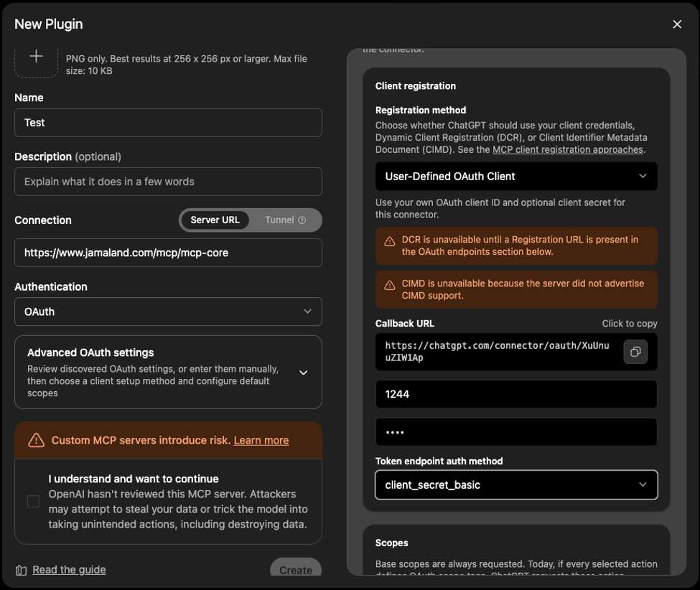
Task: Open the client_secret_basic auth method dropdown
Action: [x=516, y=484]
